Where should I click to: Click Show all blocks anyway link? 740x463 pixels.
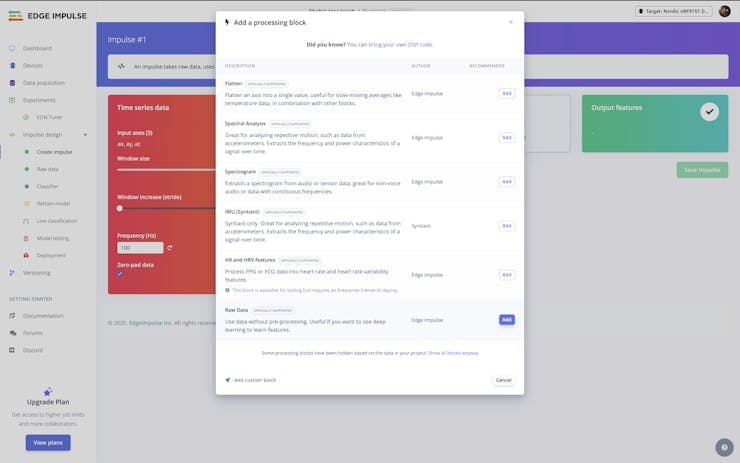click(x=453, y=353)
